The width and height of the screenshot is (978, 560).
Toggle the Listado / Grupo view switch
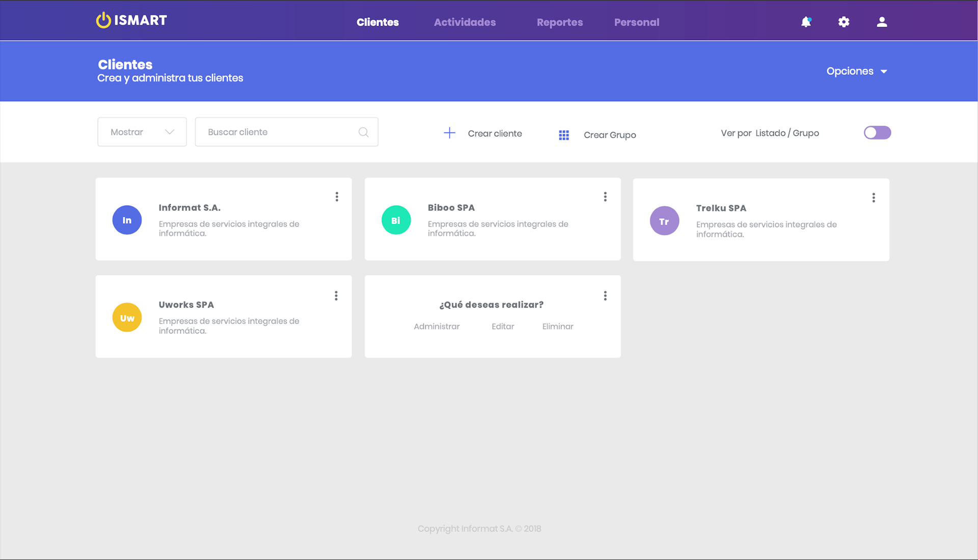(877, 133)
